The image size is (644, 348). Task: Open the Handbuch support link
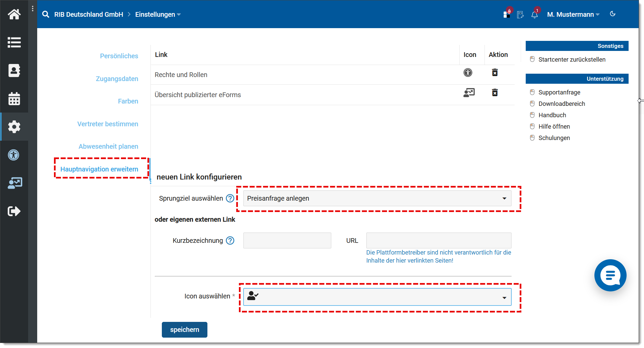552,115
